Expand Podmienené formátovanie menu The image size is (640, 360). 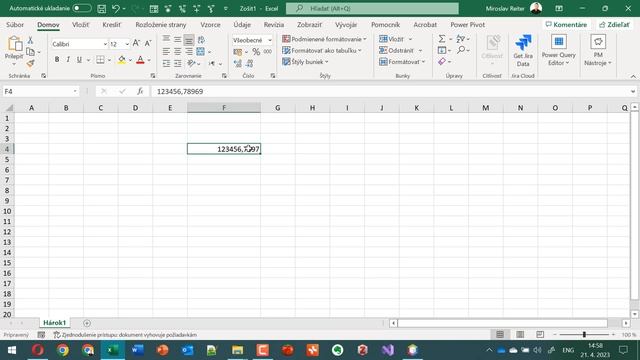coord(324,39)
